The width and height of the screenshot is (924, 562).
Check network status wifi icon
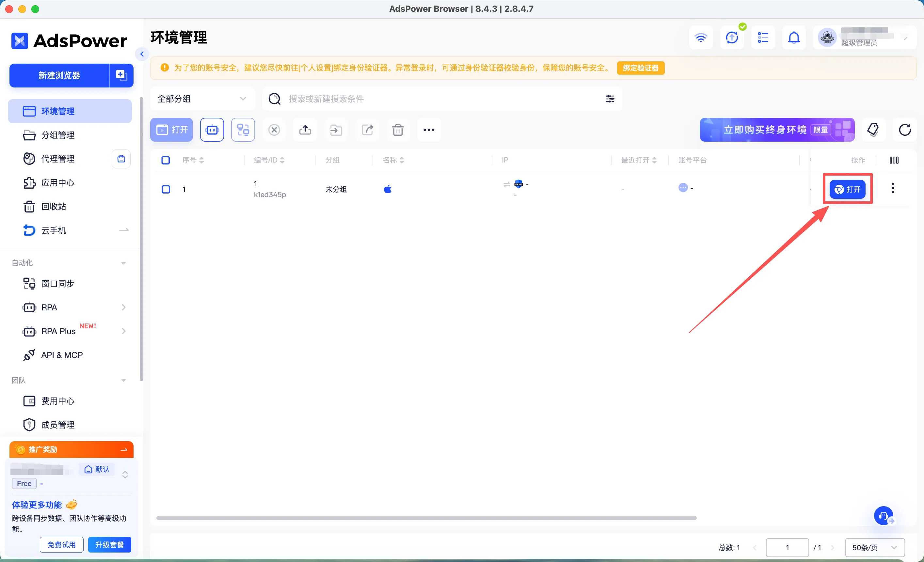tap(700, 38)
